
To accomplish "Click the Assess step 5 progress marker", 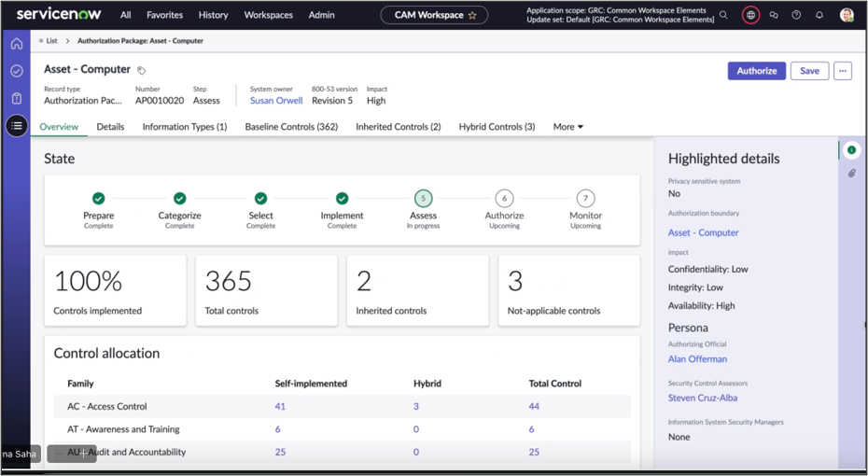I will pos(423,198).
